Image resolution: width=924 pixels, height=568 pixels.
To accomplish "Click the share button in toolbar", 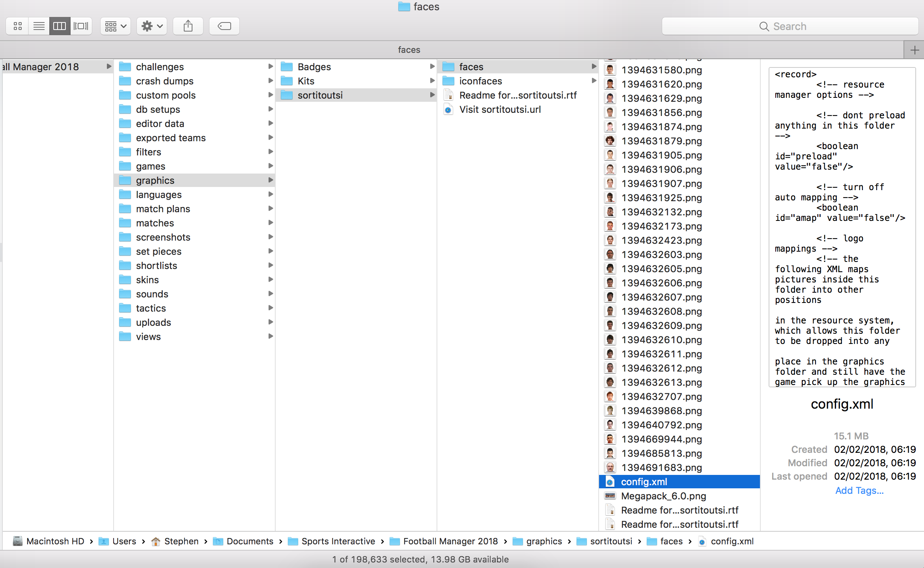I will [188, 26].
